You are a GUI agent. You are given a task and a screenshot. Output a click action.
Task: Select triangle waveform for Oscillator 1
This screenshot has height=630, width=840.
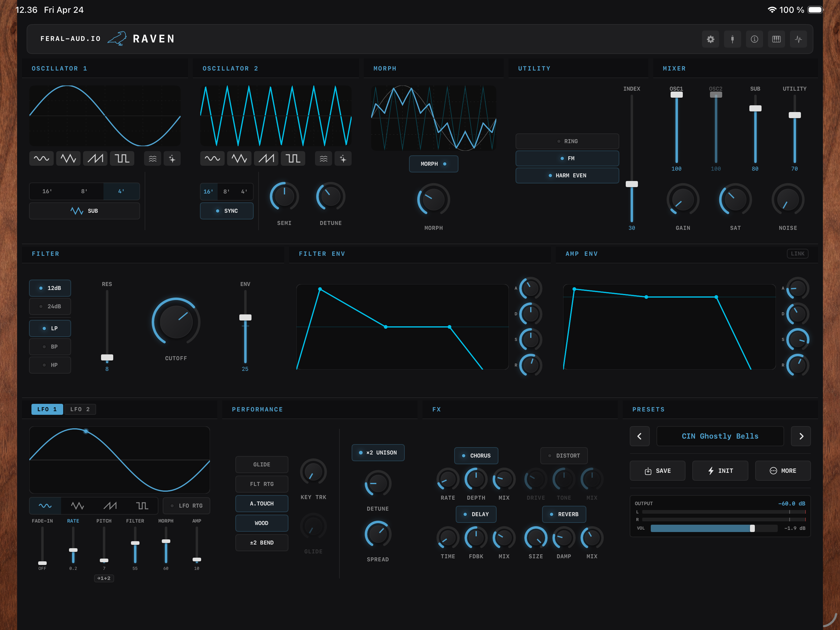click(68, 158)
